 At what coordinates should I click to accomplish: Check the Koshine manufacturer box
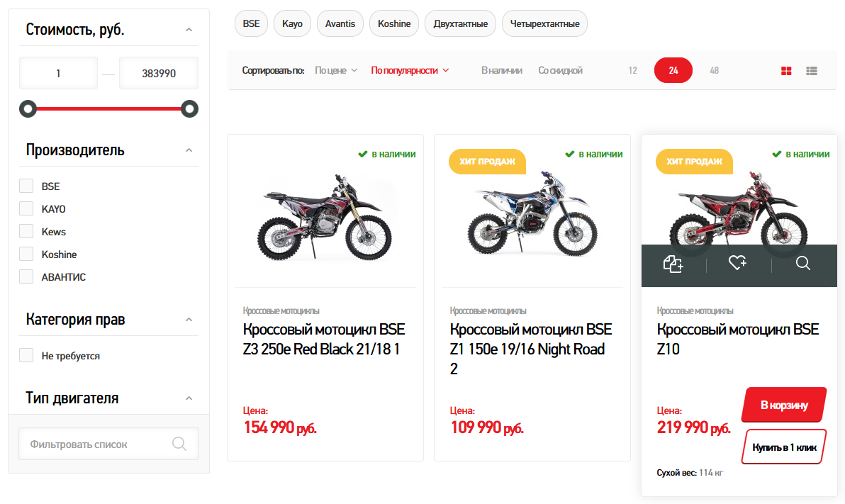point(26,254)
